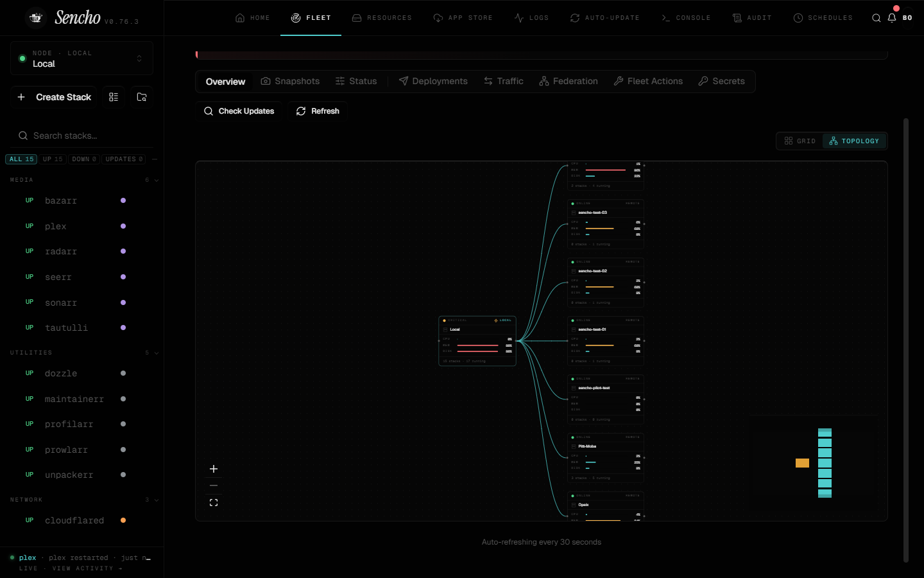The width and height of the screenshot is (924, 578).
Task: Click the topology minimap
Action: (x=814, y=463)
